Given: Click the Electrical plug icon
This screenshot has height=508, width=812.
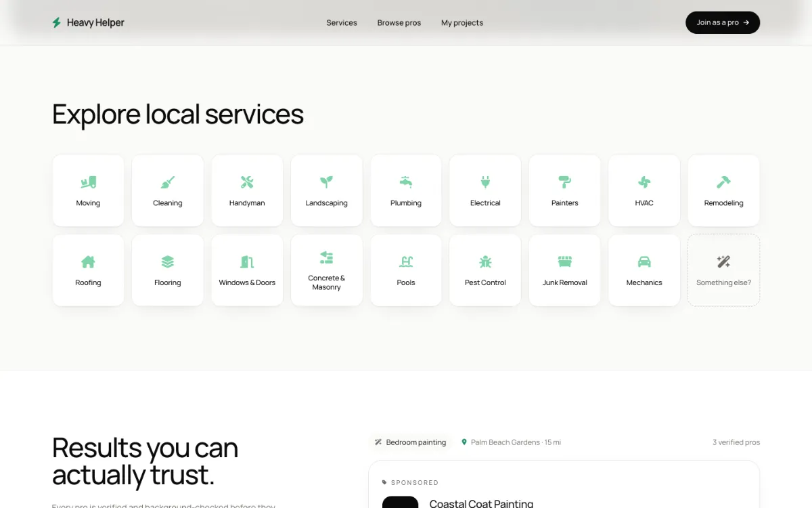Looking at the screenshot, I should point(485,182).
